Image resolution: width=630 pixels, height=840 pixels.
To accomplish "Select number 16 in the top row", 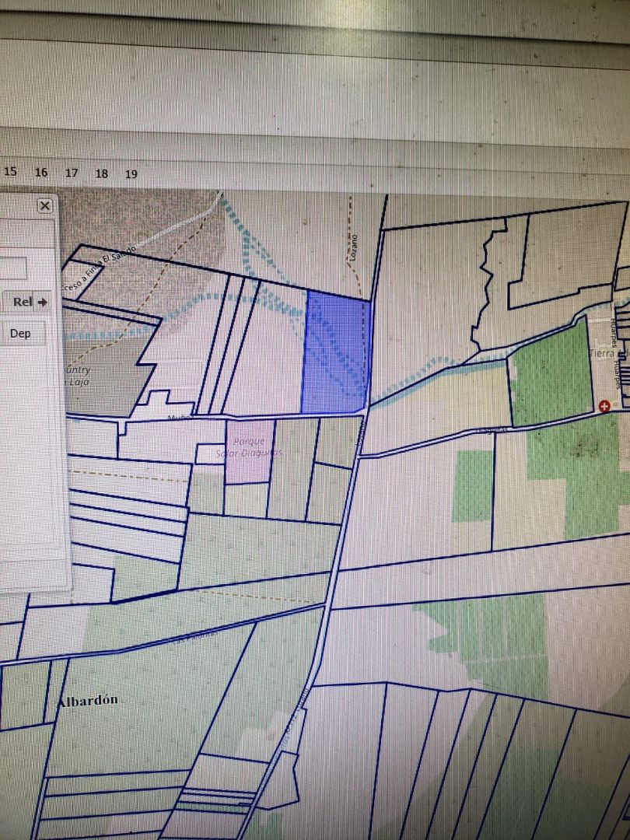I will click(x=41, y=173).
